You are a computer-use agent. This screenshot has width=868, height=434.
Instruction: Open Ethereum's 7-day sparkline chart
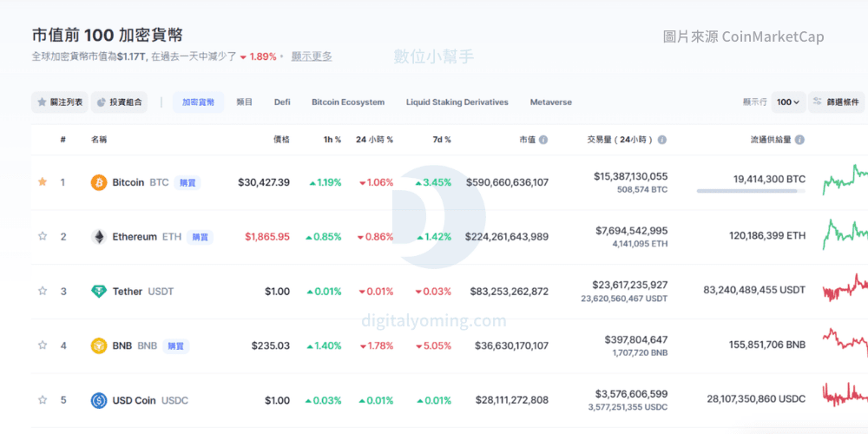(845, 233)
